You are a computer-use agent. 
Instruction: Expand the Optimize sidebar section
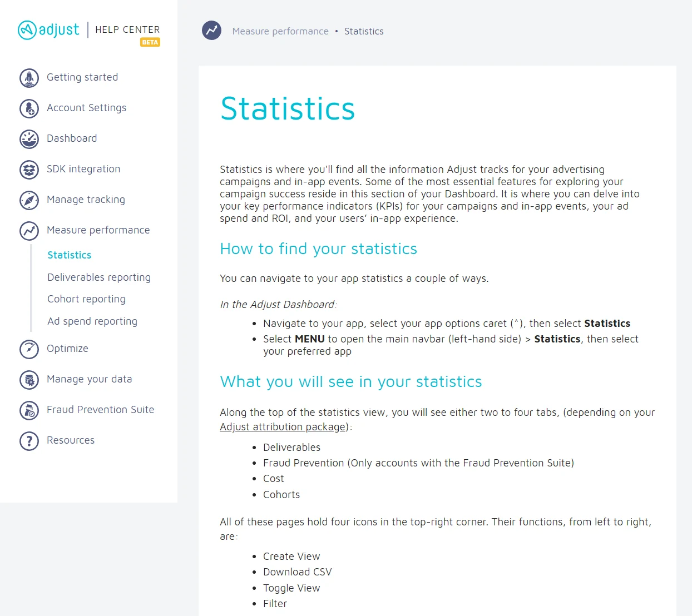pyautogui.click(x=67, y=349)
